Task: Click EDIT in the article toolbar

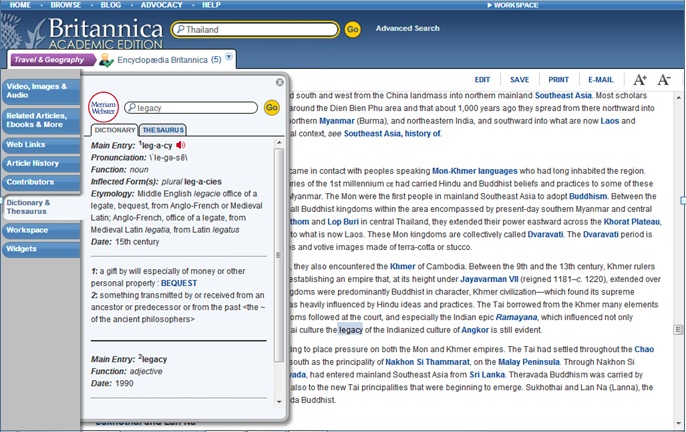Action: pos(482,80)
